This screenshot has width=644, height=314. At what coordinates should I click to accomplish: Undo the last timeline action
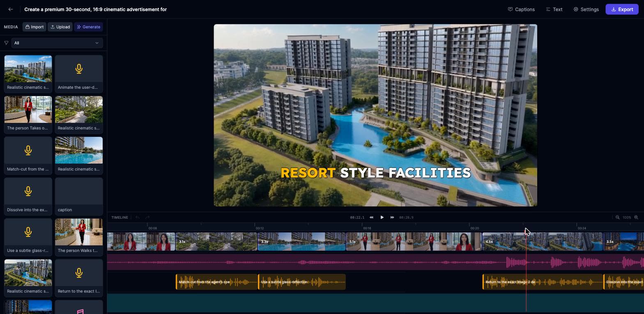138,217
